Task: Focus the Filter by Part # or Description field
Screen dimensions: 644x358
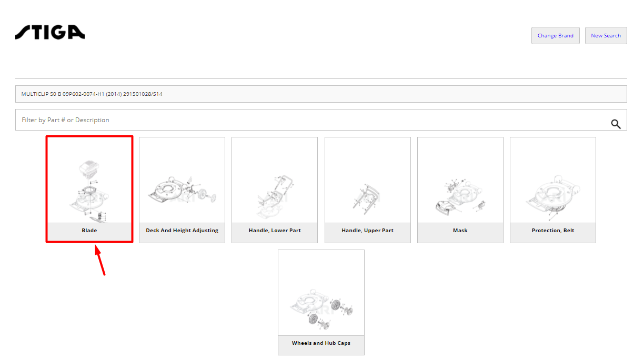Action: point(310,120)
